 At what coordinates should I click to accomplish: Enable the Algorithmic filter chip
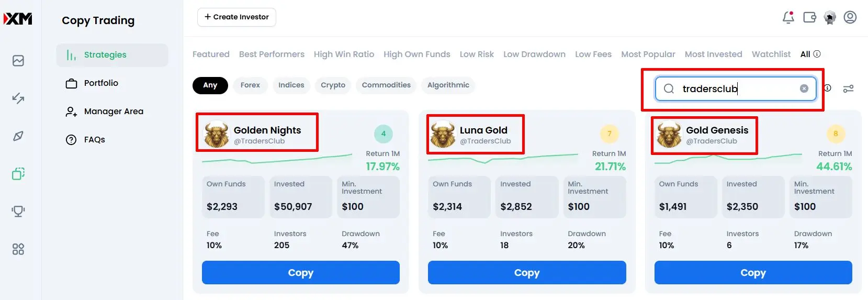coord(448,85)
